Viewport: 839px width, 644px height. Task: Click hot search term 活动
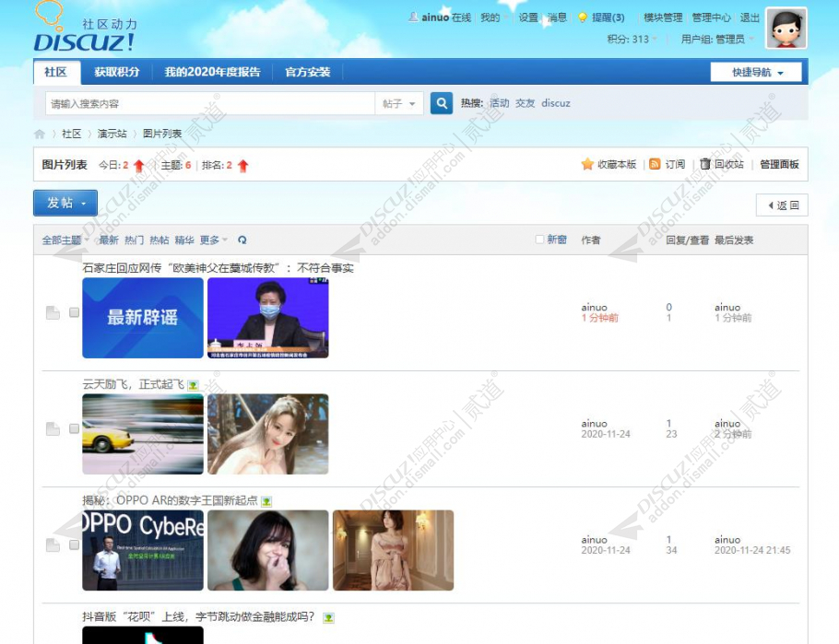pos(499,103)
